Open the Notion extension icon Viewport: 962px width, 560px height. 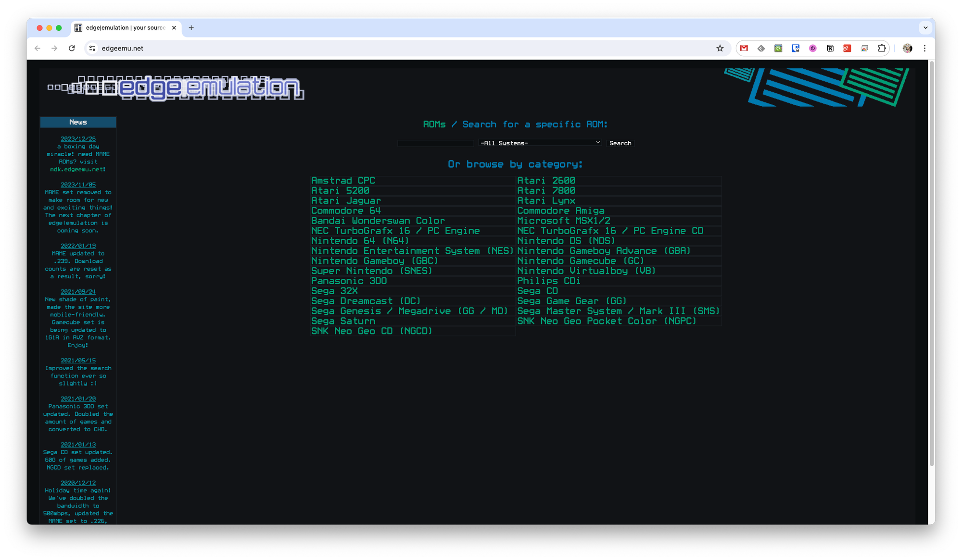(830, 48)
